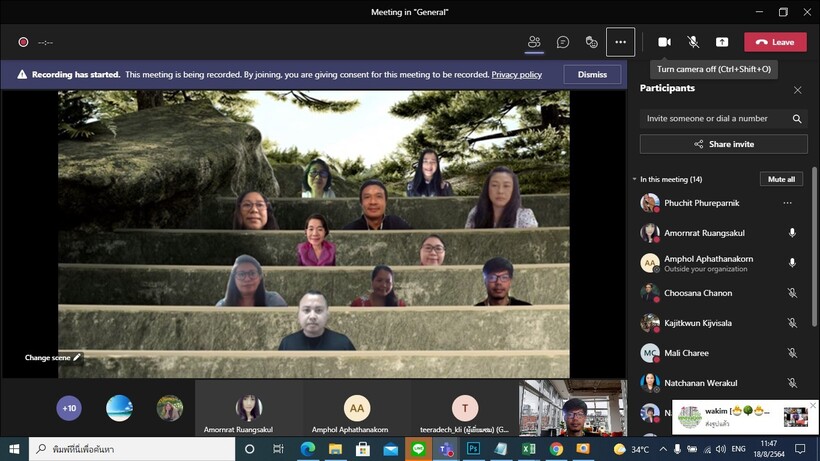Show hidden system tray icons chevron

pos(663,449)
